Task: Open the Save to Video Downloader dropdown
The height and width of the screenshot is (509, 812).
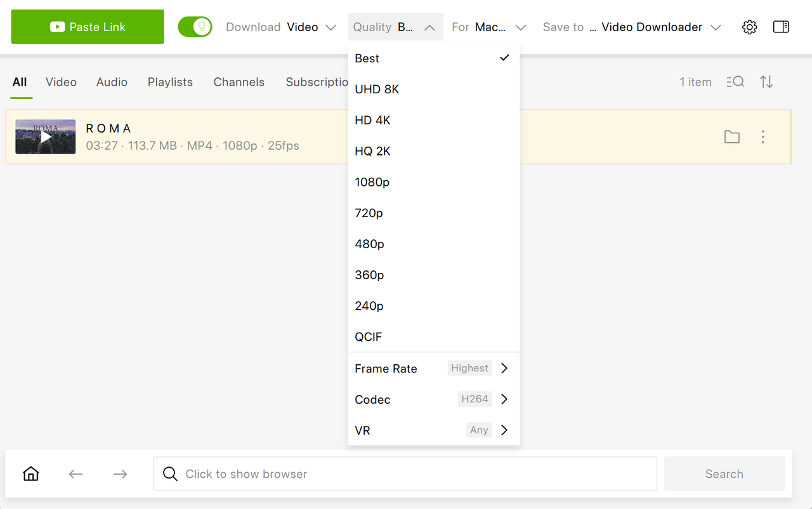Action: coord(632,27)
